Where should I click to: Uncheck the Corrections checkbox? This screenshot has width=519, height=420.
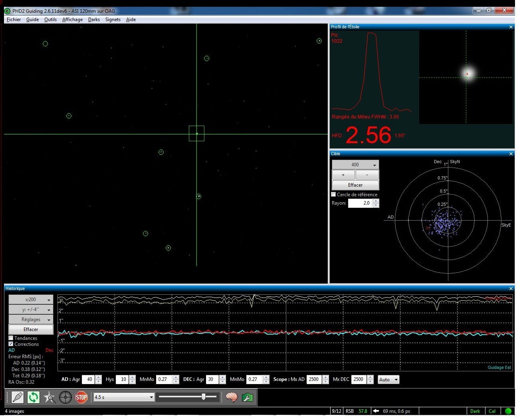(11, 344)
